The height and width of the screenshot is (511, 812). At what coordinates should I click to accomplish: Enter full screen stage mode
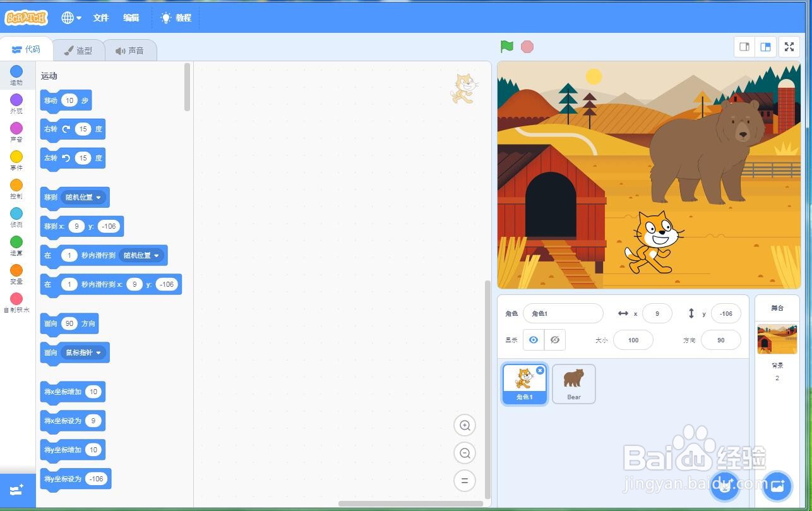[789, 47]
